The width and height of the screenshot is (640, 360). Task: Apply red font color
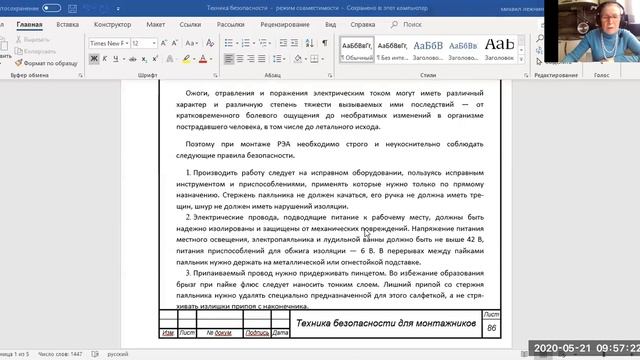coord(203,59)
